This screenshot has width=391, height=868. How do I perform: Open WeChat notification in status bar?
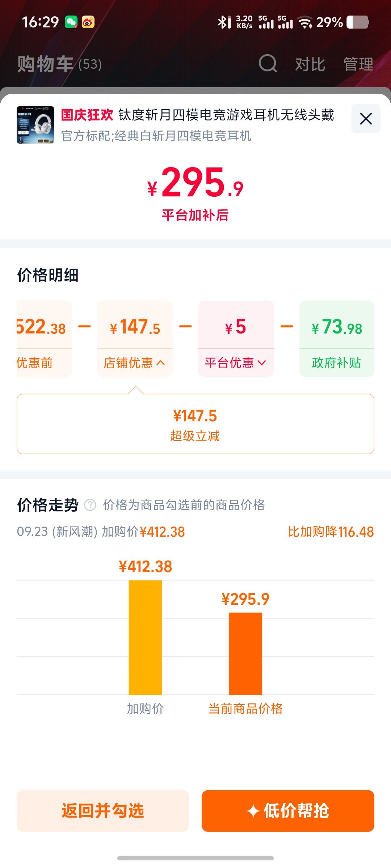(x=71, y=22)
